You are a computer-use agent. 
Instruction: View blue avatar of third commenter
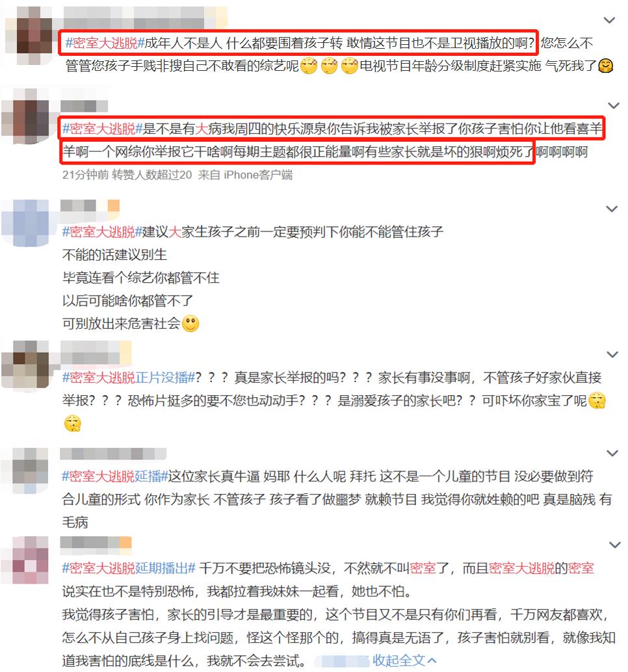(27, 223)
